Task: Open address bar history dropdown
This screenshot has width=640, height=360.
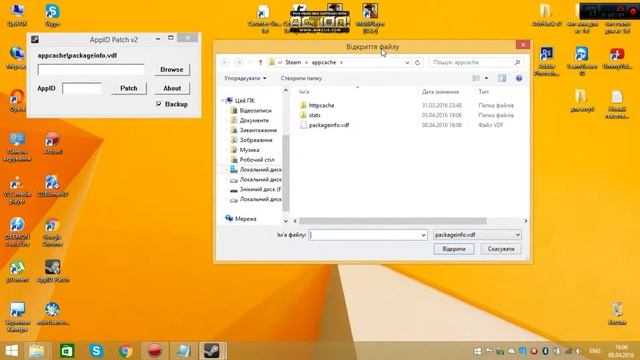Action: point(407,62)
